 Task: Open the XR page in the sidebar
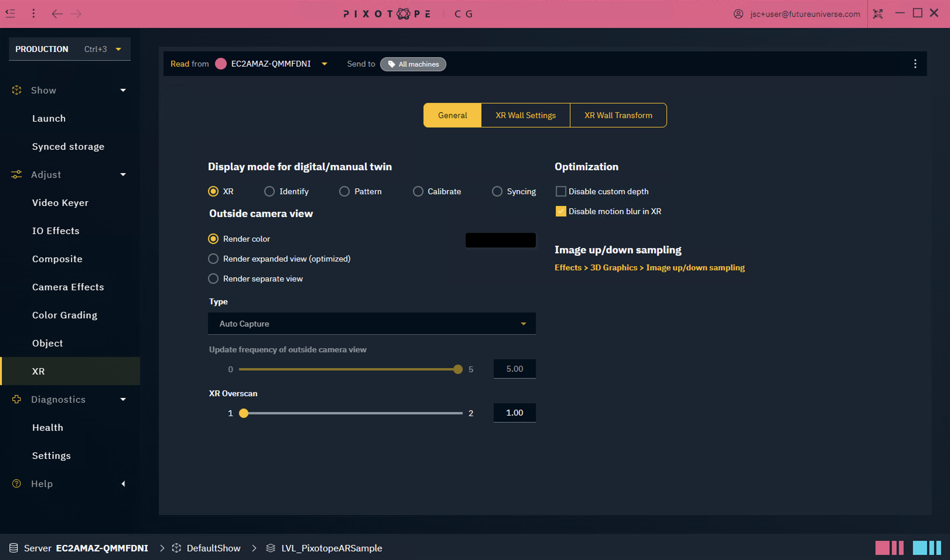[70, 371]
